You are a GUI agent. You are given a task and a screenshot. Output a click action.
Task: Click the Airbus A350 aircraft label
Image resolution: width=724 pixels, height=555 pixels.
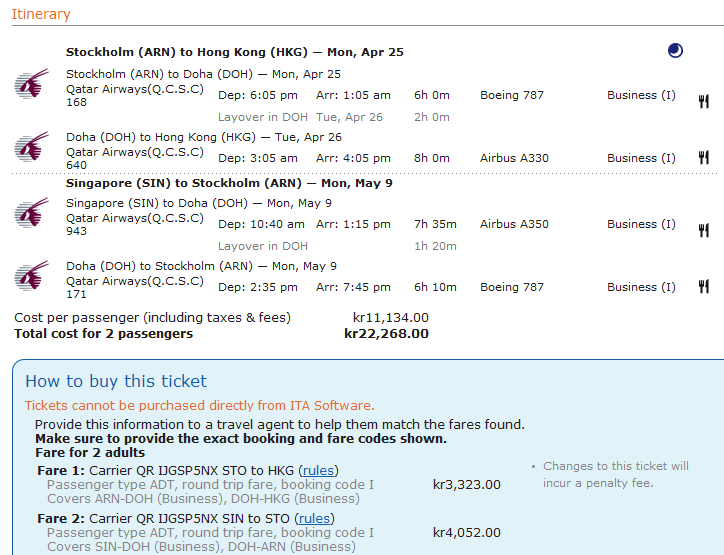(514, 224)
